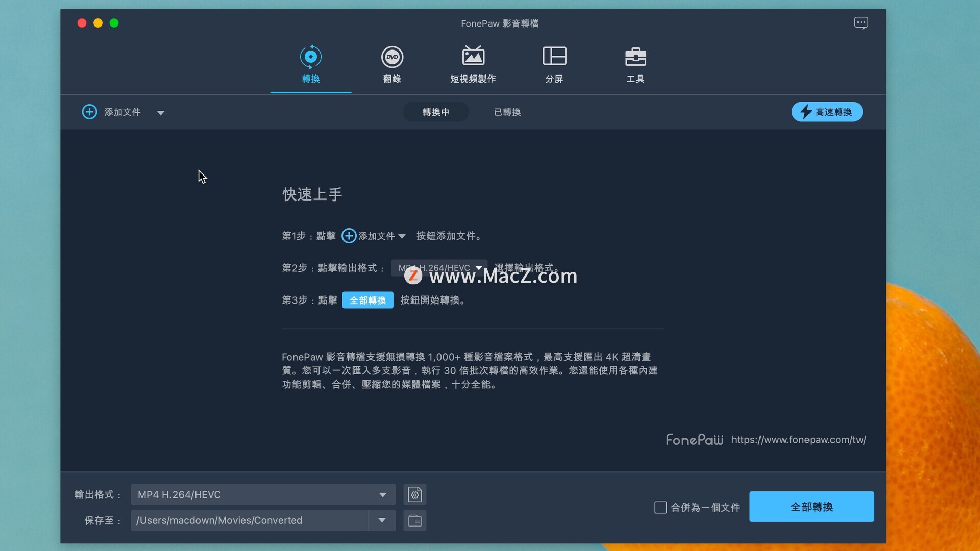Screen dimensions: 980x551
Task: Toggle the 合併為一個文件 checkbox
Action: click(660, 507)
